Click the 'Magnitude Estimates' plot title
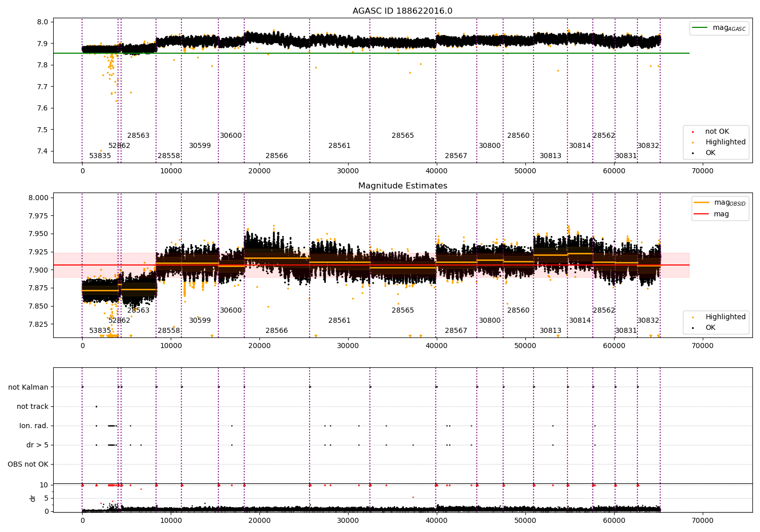760x532 pixels. [402, 186]
